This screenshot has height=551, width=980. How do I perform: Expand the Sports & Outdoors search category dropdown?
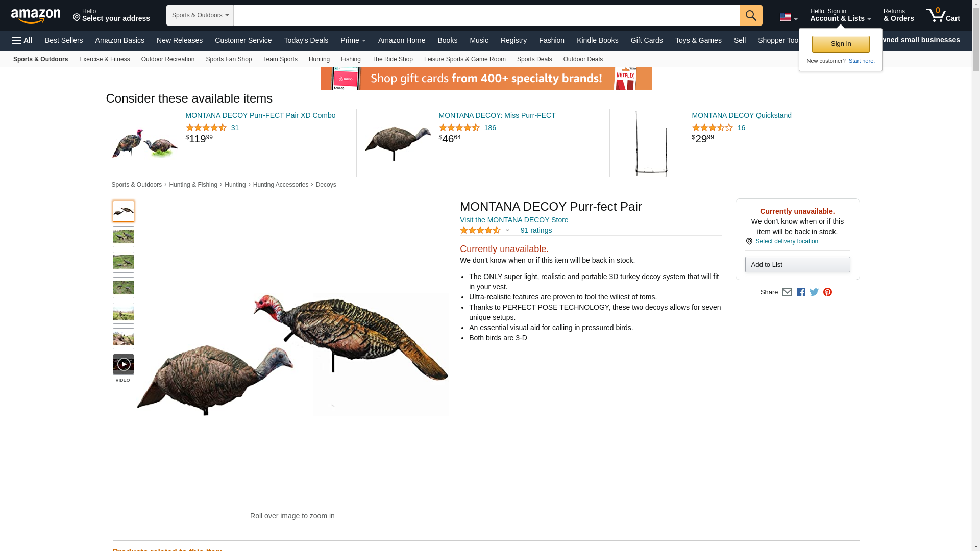point(200,15)
